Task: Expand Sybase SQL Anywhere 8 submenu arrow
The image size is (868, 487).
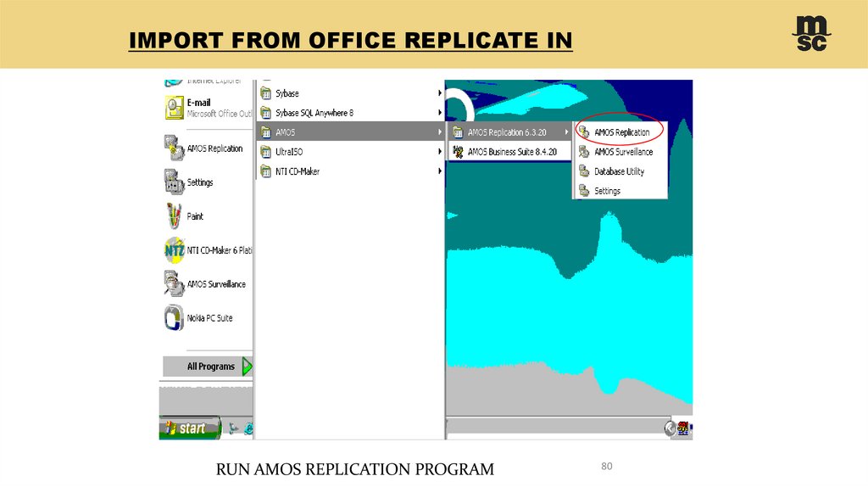Action: (x=440, y=113)
